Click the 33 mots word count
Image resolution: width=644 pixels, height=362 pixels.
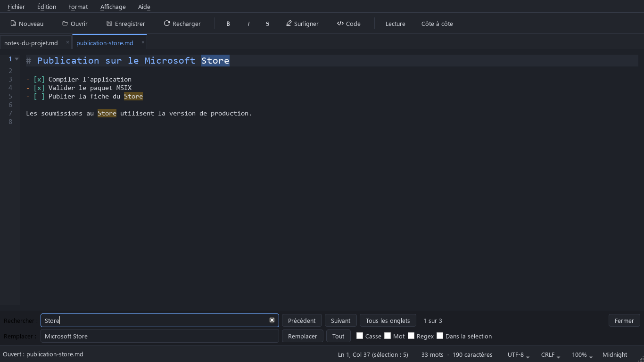432,354
